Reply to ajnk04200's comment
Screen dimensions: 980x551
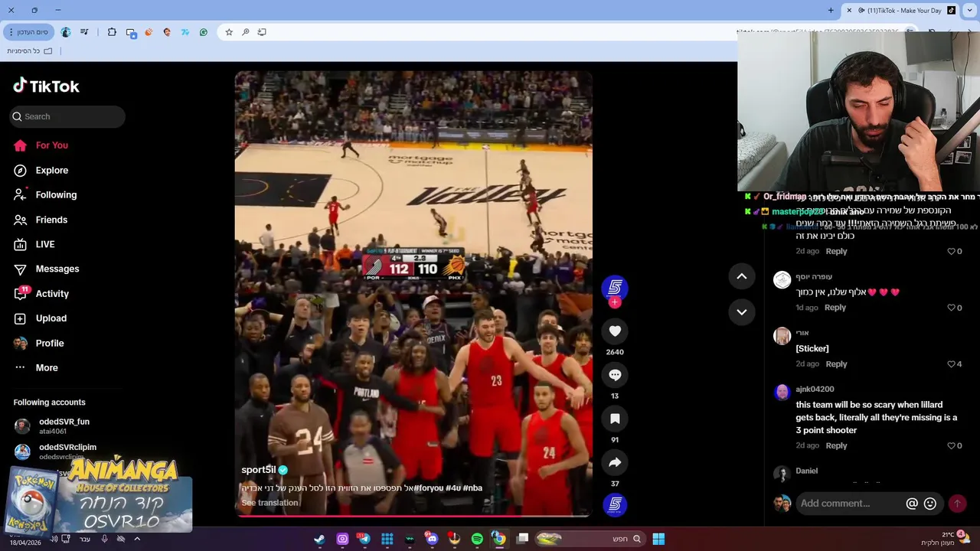(836, 445)
